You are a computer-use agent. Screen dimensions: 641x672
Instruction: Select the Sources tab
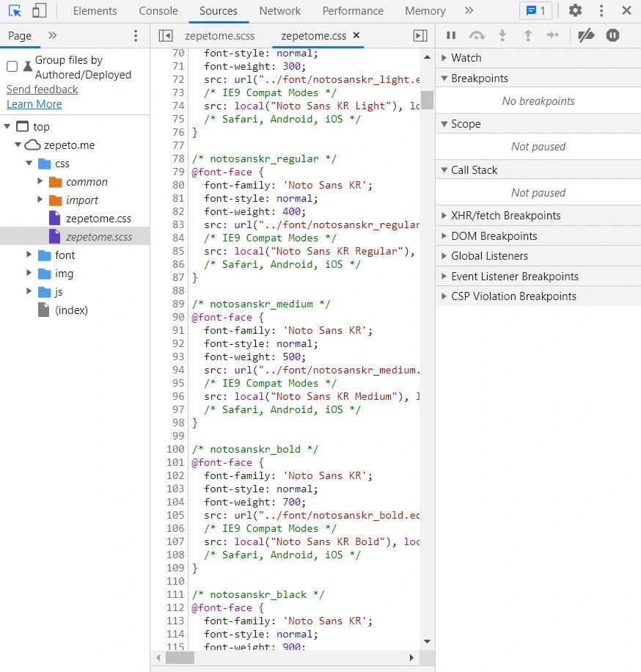pyautogui.click(x=218, y=11)
